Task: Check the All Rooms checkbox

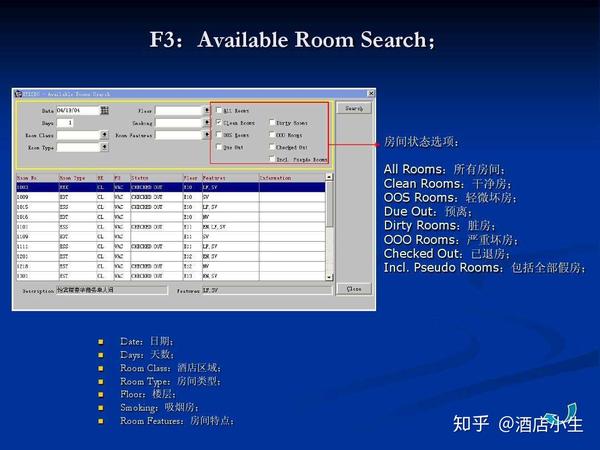Action: coord(219,110)
